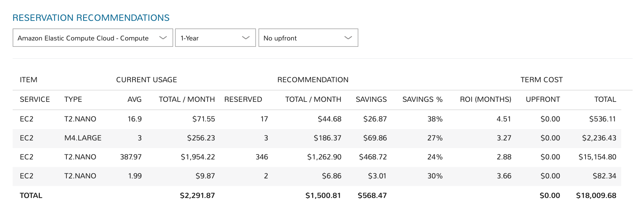Select the 38% savings percentage cell
The width and height of the screenshot is (644, 217).
435,119
